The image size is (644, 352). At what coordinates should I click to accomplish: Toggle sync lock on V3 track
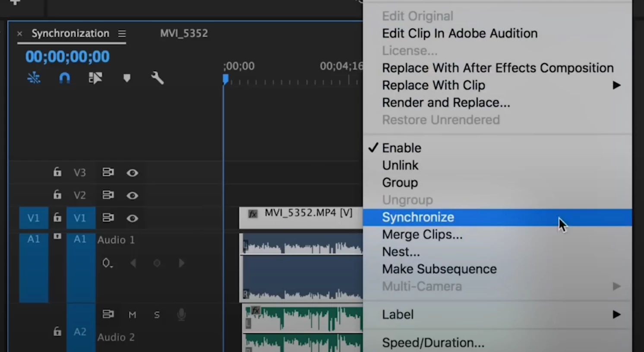[108, 172]
